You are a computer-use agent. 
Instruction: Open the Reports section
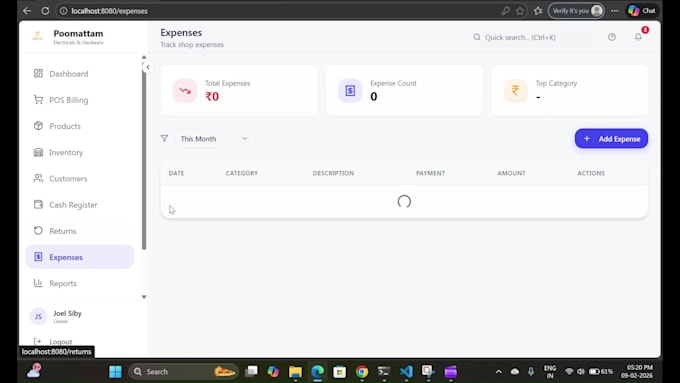tap(79, 284)
